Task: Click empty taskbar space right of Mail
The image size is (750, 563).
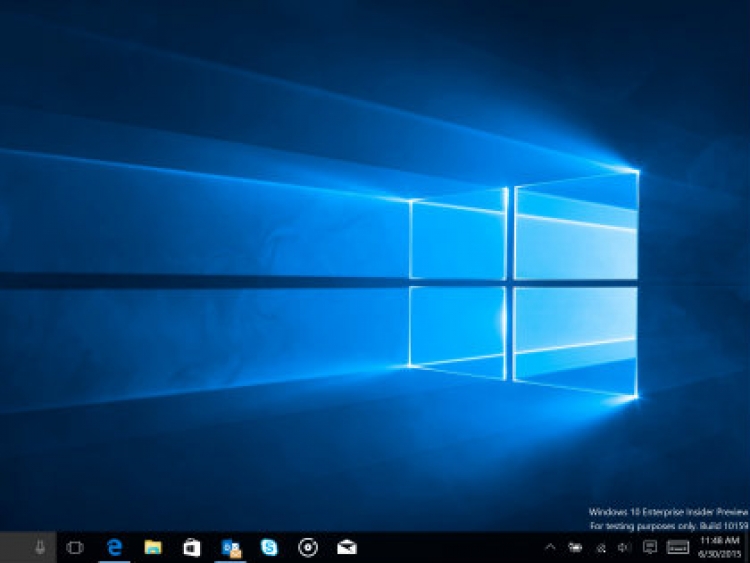Action: pyautogui.click(x=450, y=547)
